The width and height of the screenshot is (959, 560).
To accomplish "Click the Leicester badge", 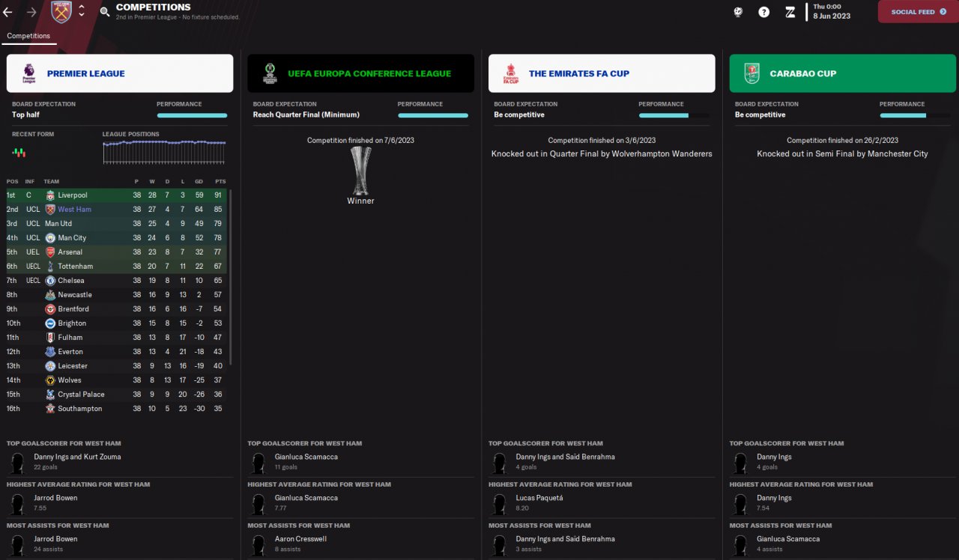I will tap(50, 366).
